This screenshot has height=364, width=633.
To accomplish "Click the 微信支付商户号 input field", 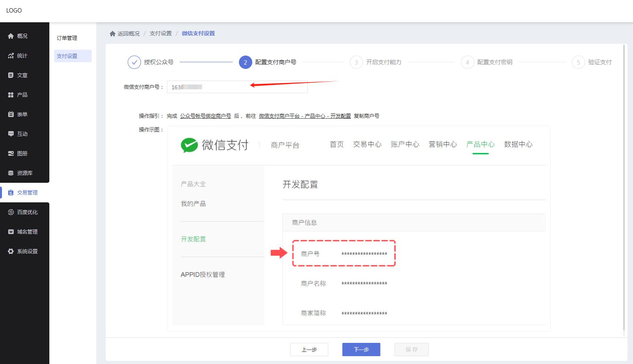I will tap(237, 87).
